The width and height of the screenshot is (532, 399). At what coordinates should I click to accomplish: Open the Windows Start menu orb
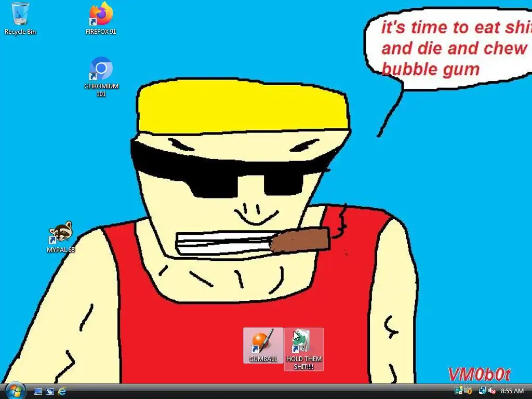tap(15, 391)
